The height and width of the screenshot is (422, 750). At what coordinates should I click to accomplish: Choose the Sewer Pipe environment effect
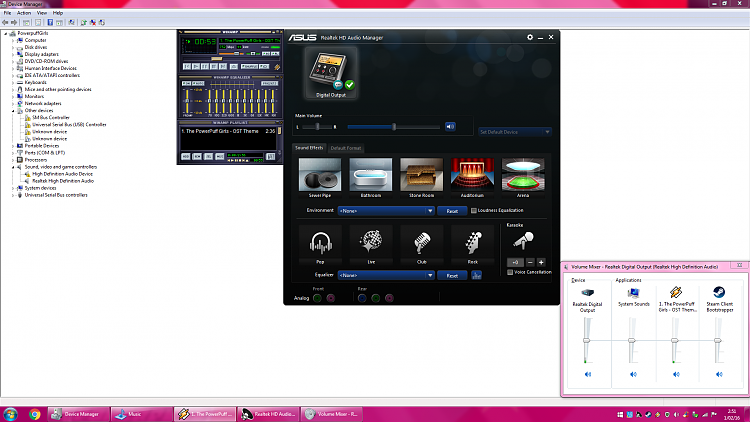pyautogui.click(x=320, y=178)
